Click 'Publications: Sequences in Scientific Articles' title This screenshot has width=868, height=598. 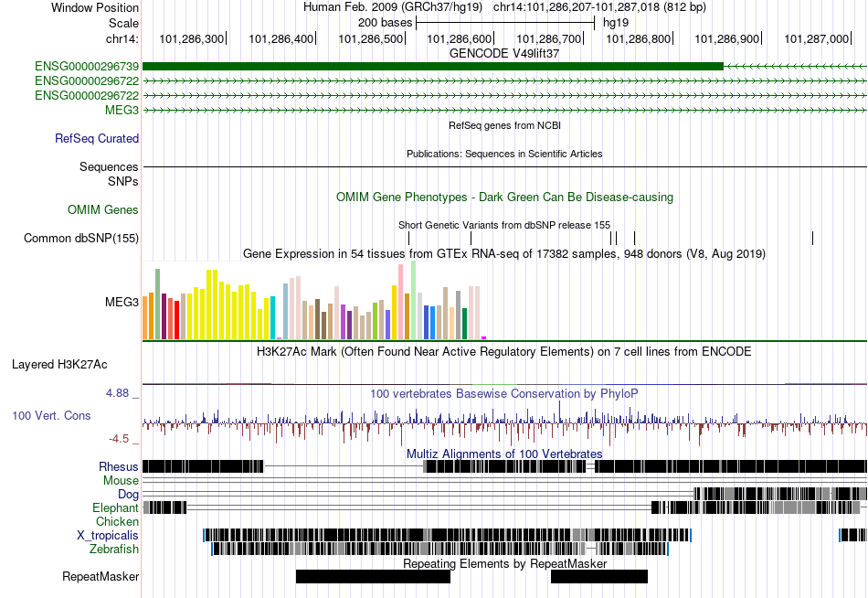pos(504,155)
